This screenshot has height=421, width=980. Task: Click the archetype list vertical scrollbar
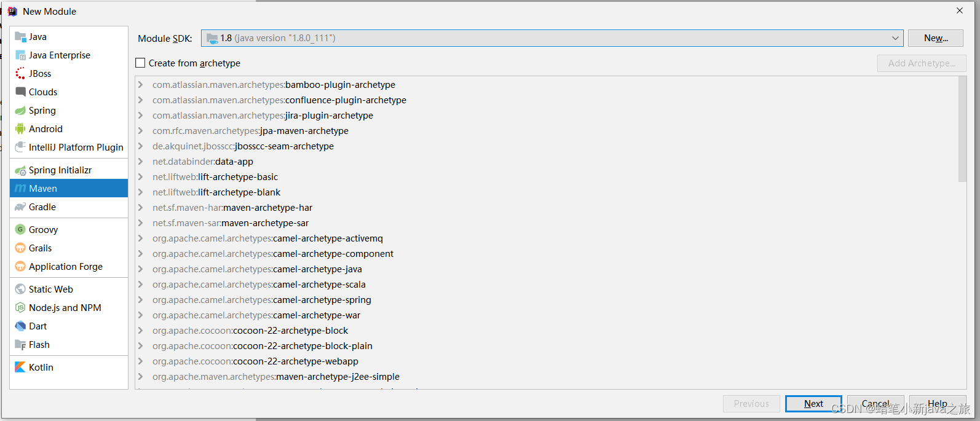962,129
